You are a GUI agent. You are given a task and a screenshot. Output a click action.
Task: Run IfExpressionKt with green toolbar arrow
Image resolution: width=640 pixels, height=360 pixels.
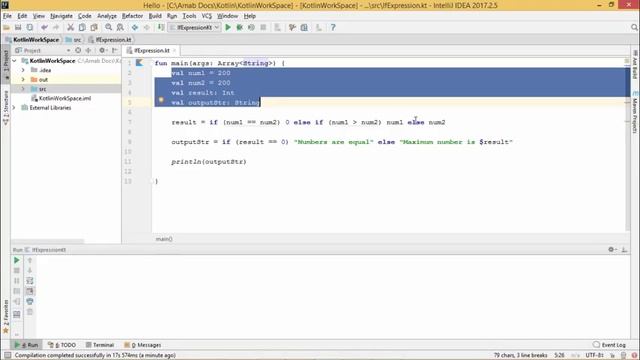[x=228, y=27]
